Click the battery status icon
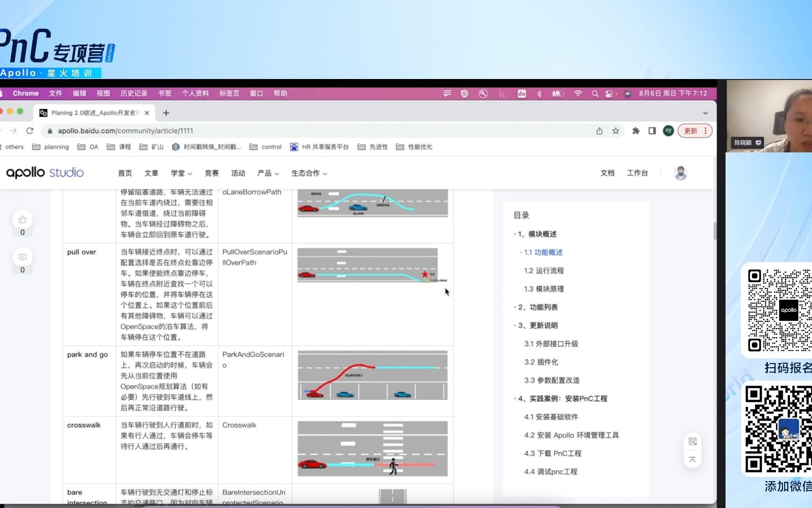The width and height of the screenshot is (812, 508). [558, 94]
